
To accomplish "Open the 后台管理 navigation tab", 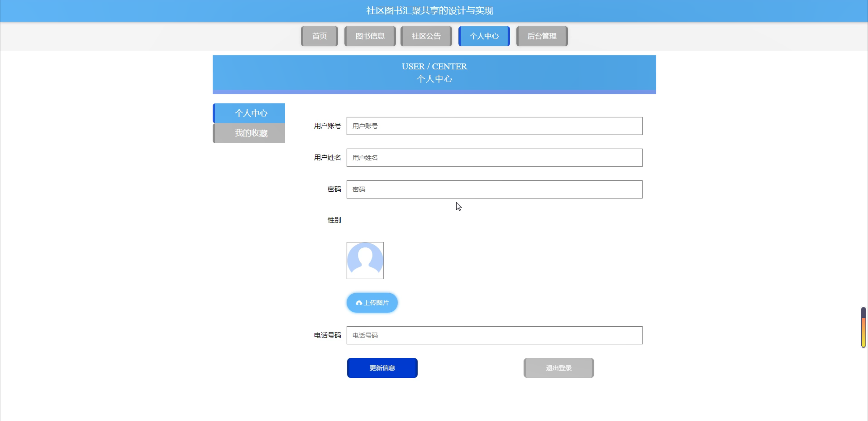I will pyautogui.click(x=542, y=36).
